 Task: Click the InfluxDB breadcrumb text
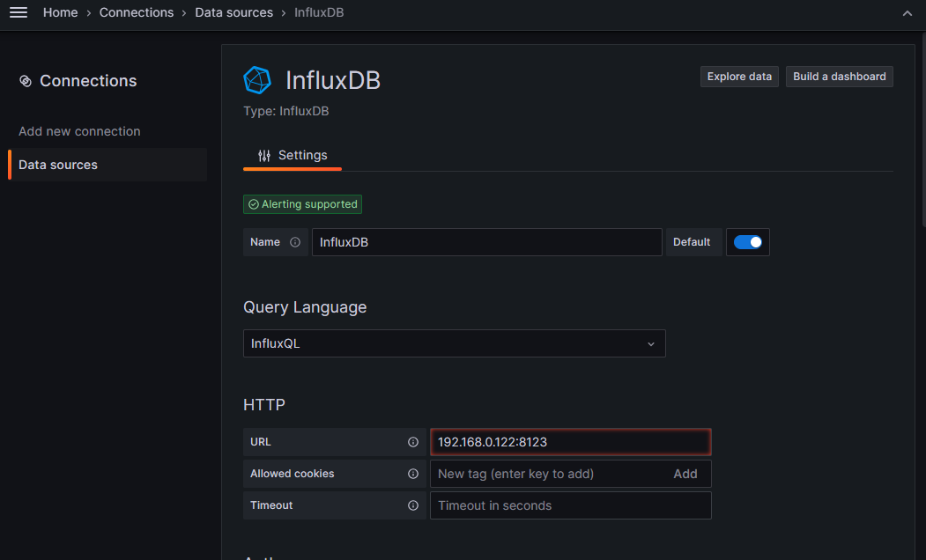tap(319, 12)
